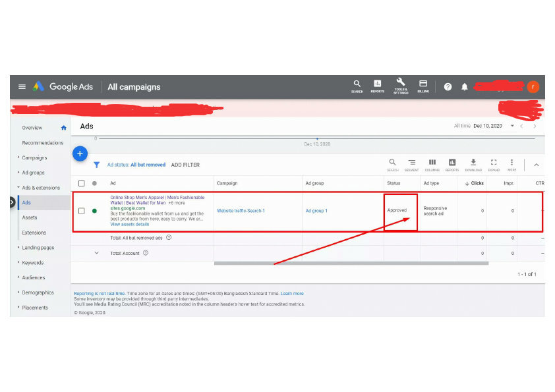Go to the next date range arrow
The width and height of the screenshot is (555, 392).
click(x=535, y=126)
